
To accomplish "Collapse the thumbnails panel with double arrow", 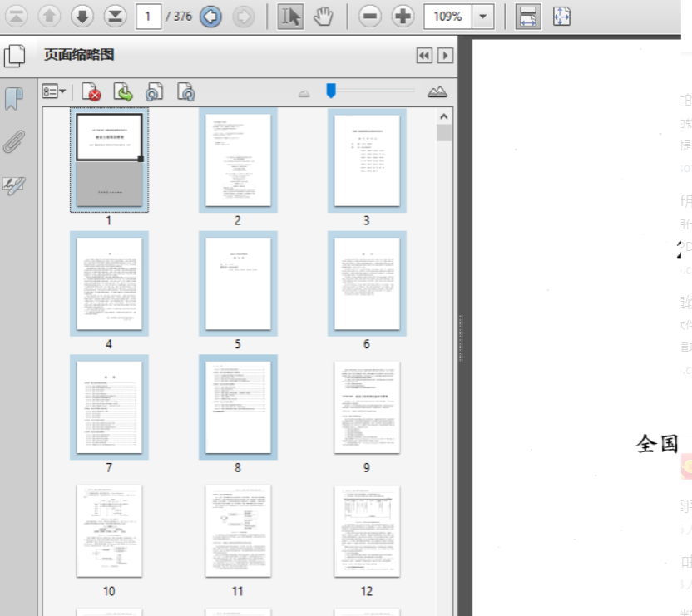I will tap(424, 56).
